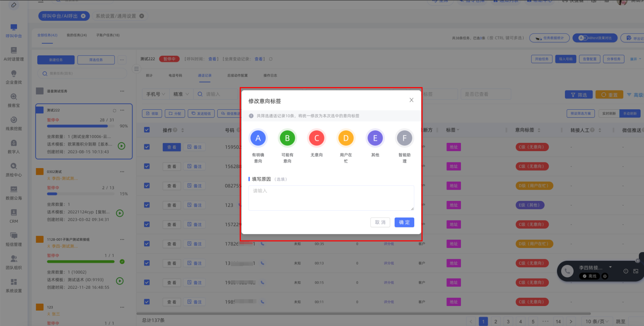Screen dimensions: 644x326
Task: Choose the green B 可能有意向 tag icon
Action: (x=287, y=138)
